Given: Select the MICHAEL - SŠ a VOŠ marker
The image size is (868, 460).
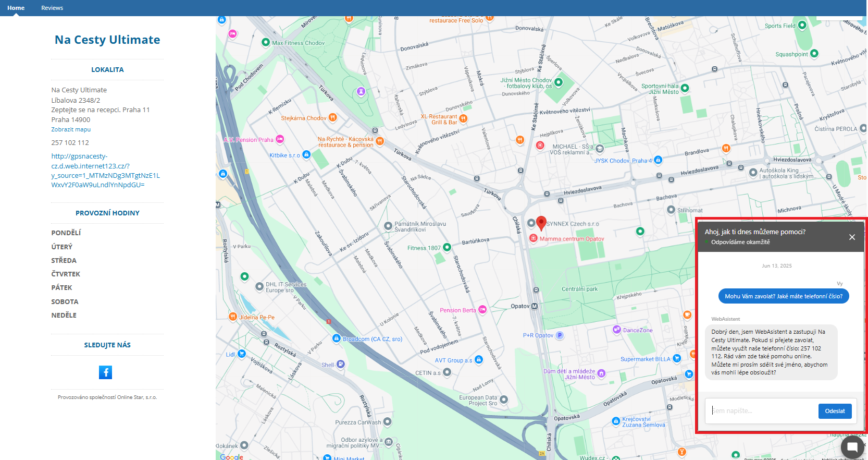Looking at the screenshot, I should [600, 149].
